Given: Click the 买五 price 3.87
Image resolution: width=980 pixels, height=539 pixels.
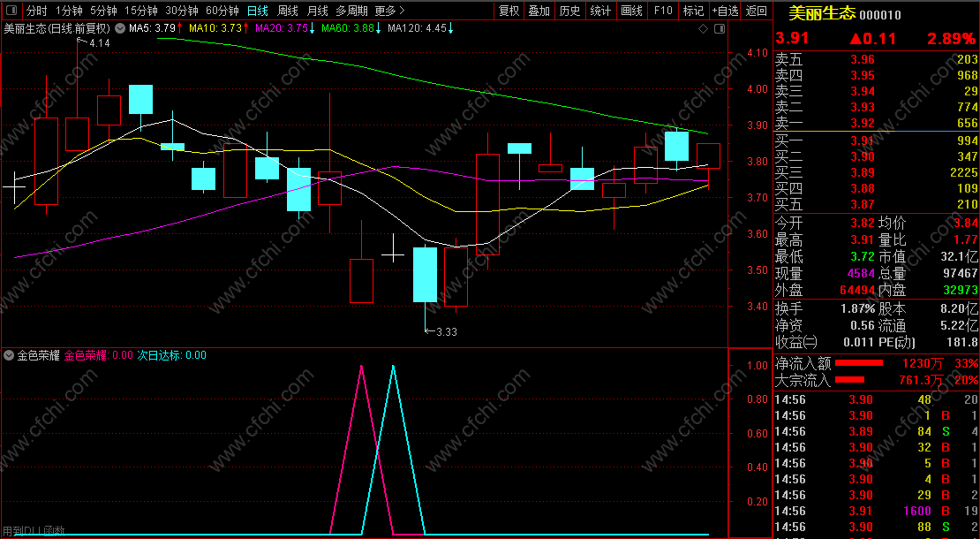Looking at the screenshot, I should [863, 204].
